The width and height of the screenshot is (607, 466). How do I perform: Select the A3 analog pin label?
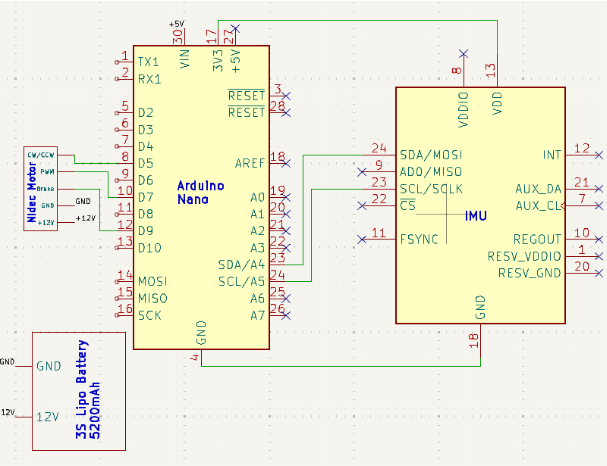[x=257, y=248]
